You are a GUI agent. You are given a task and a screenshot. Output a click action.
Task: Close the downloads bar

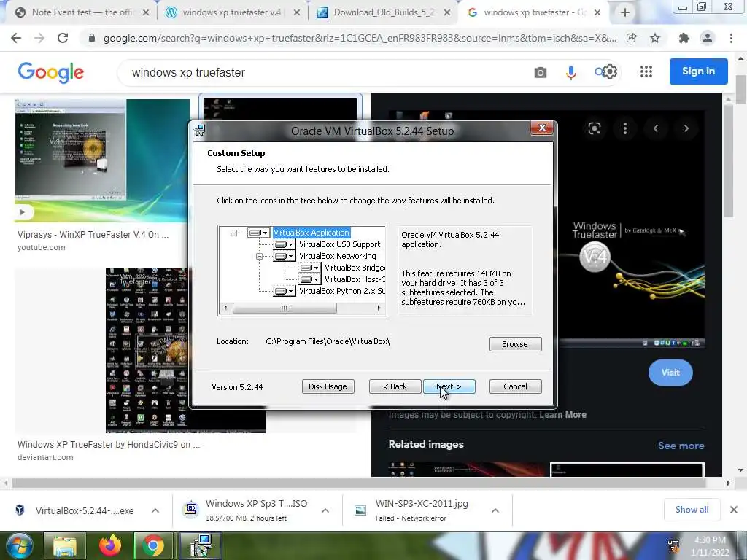[x=734, y=510]
